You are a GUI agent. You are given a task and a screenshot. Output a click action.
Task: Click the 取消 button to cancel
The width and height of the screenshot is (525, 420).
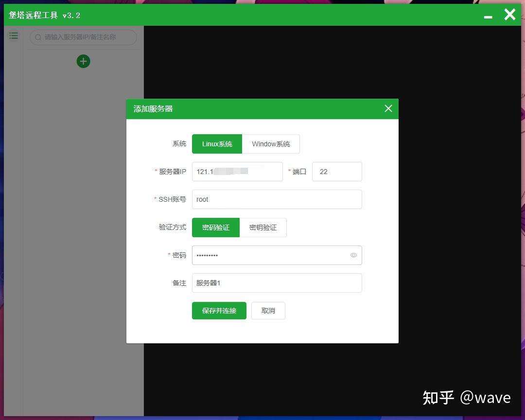coord(268,310)
